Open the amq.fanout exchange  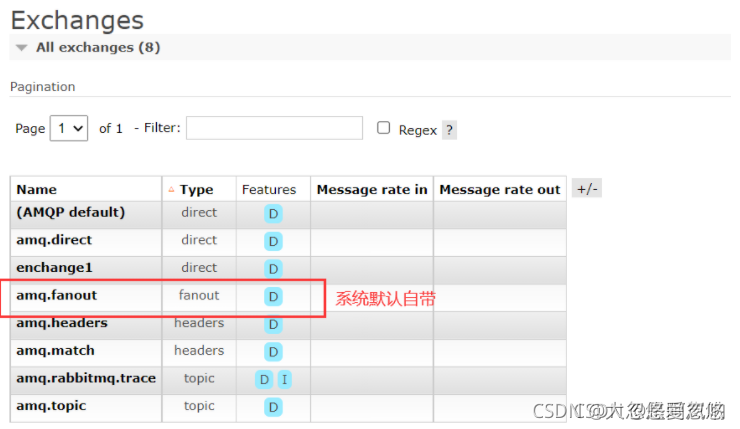pos(57,295)
